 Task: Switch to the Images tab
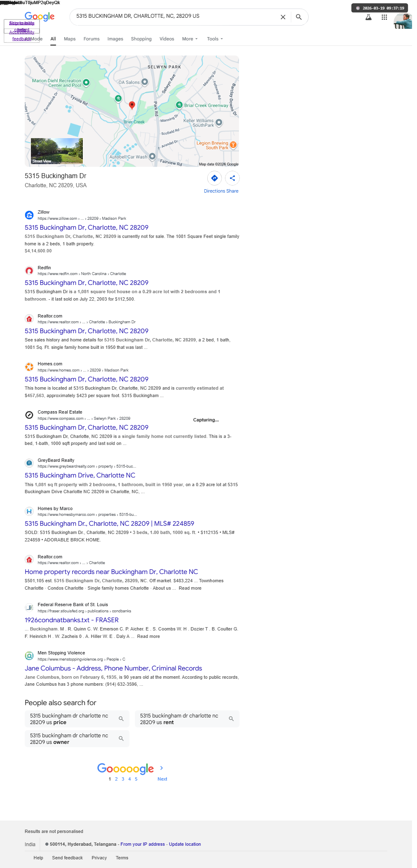[x=115, y=39]
